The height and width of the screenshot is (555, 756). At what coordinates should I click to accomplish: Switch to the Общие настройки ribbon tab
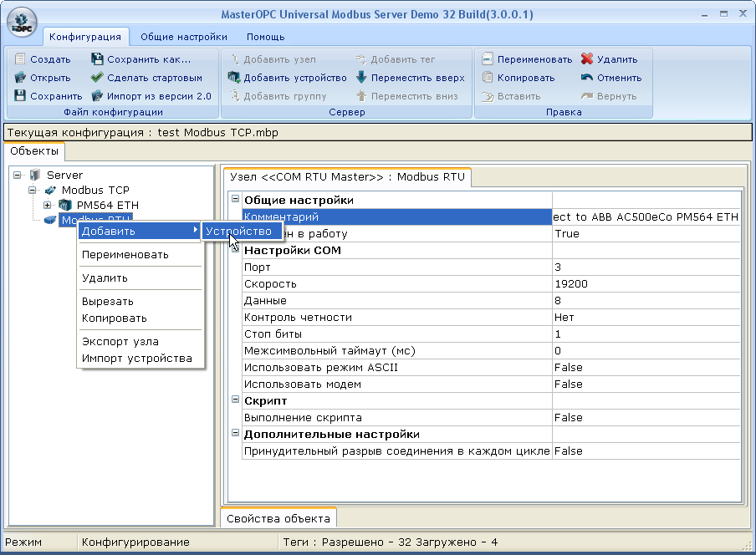pyautogui.click(x=183, y=37)
